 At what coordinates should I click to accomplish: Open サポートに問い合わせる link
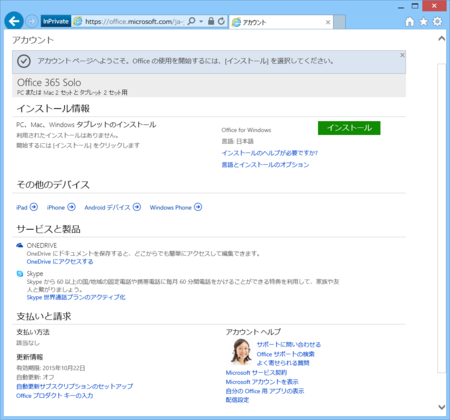289,345
